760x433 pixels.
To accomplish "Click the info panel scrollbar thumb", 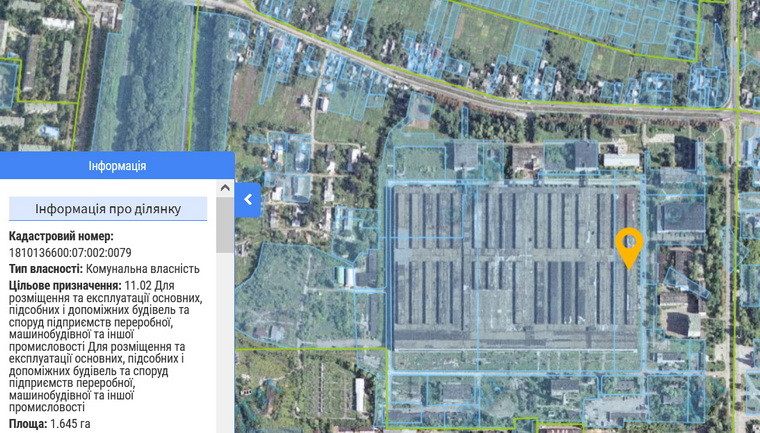I will 225,225.
